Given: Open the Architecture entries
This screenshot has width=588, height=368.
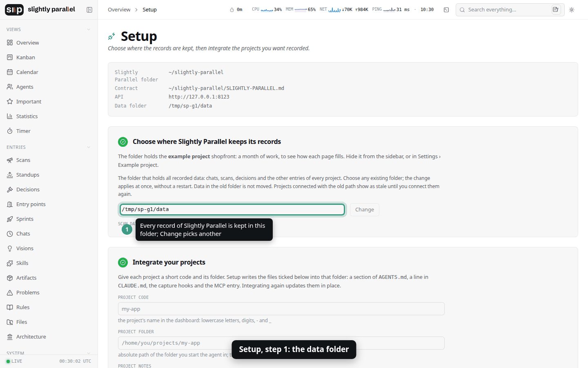Looking at the screenshot, I should pos(49,337).
